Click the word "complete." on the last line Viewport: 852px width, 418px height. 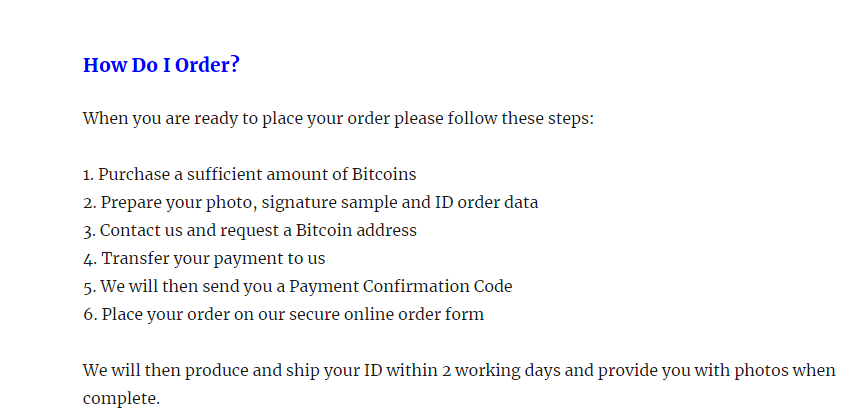click(x=121, y=399)
